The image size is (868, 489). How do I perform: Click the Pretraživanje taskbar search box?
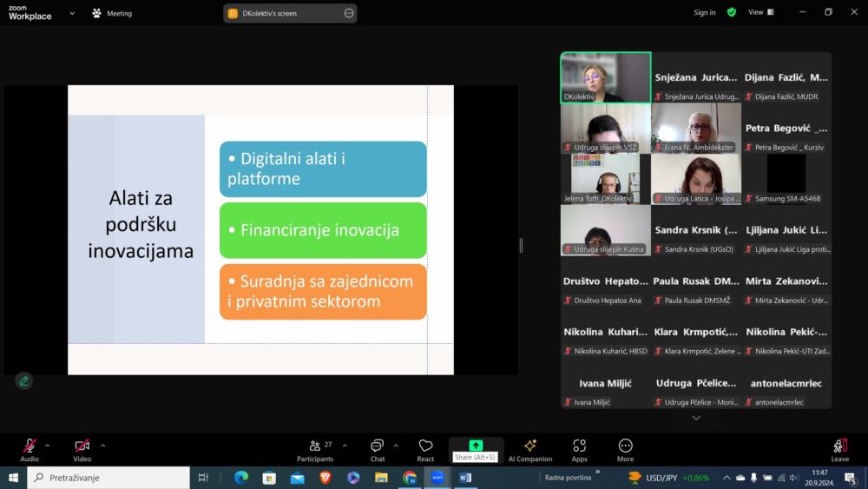tap(108, 478)
